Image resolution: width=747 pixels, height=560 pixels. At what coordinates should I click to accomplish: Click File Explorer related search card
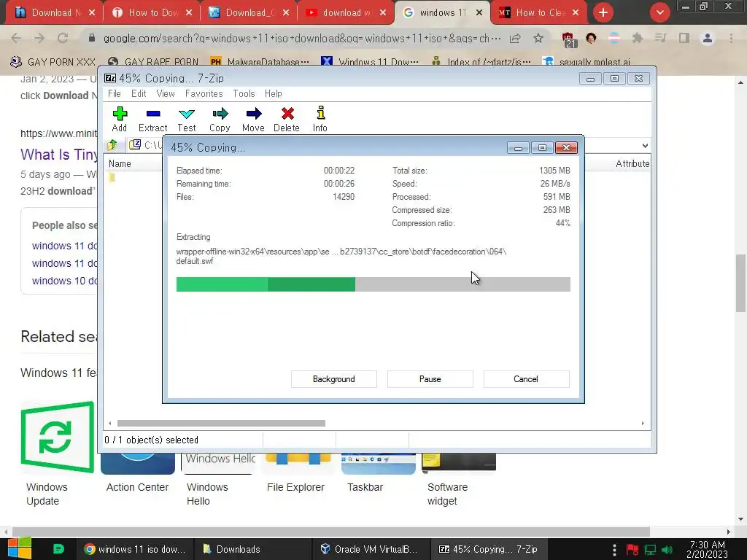coord(298,473)
